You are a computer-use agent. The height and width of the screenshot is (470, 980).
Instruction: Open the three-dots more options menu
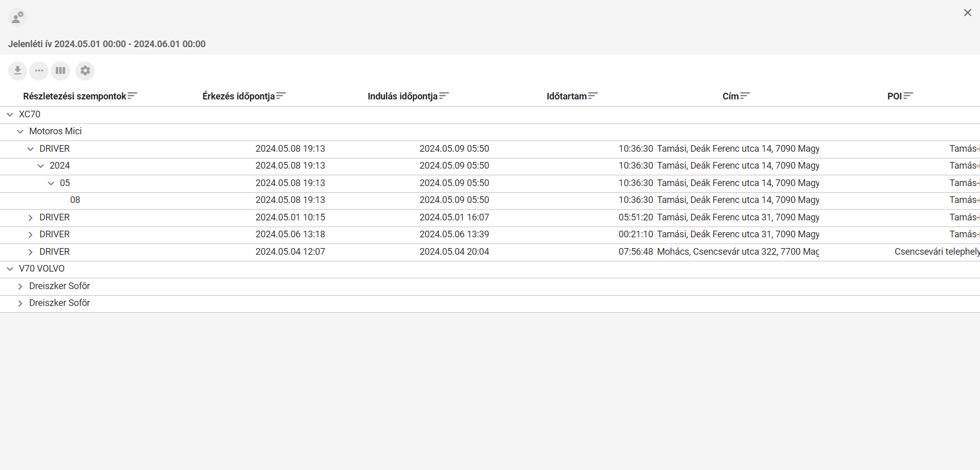pos(39,71)
